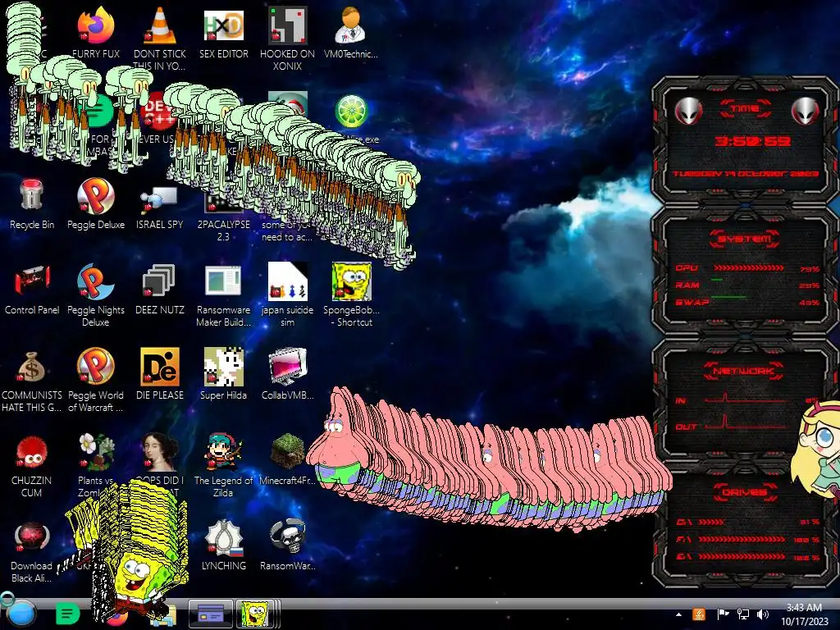840x630 pixels.
Task: Click the RAM label in System widget
Action: 687,285
